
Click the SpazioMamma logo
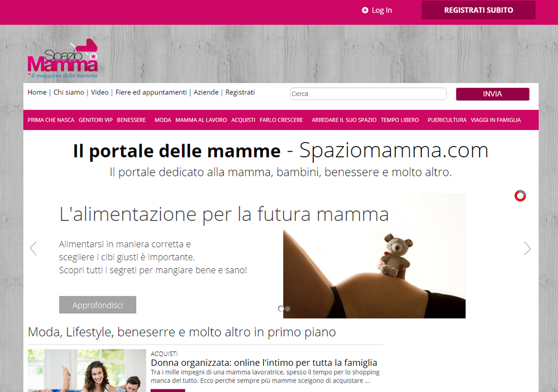pyautogui.click(x=63, y=58)
